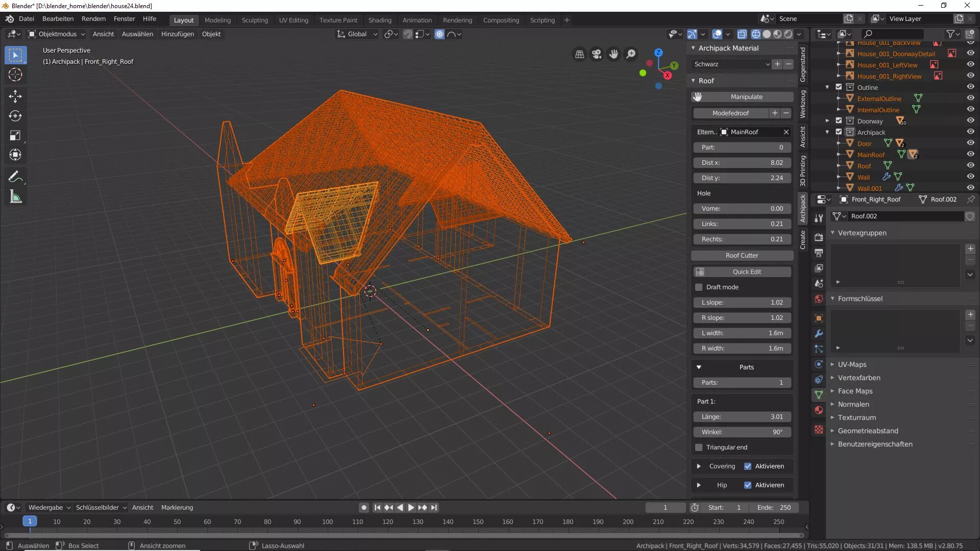980x551 pixels.
Task: Activate the Annotate pencil tool
Action: click(15, 177)
